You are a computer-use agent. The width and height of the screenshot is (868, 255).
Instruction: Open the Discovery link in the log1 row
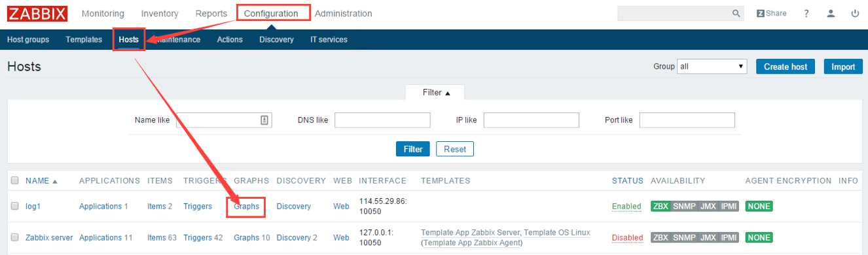pyautogui.click(x=294, y=206)
